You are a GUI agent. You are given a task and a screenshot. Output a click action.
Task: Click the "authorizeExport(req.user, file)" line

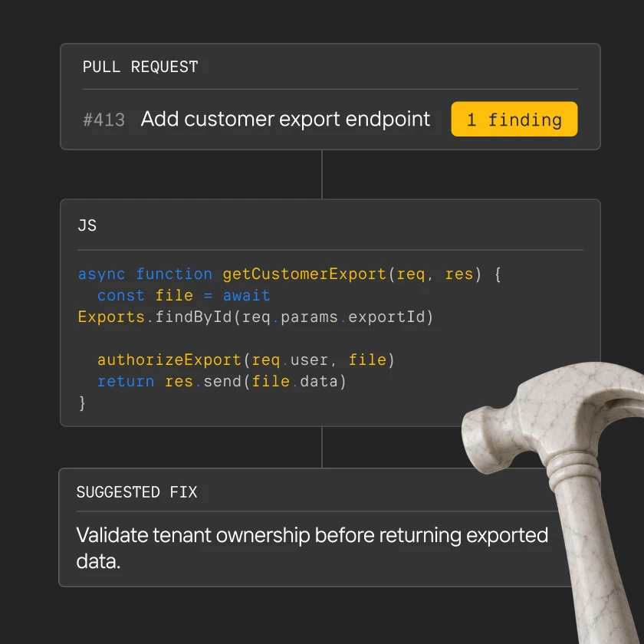[x=245, y=360]
